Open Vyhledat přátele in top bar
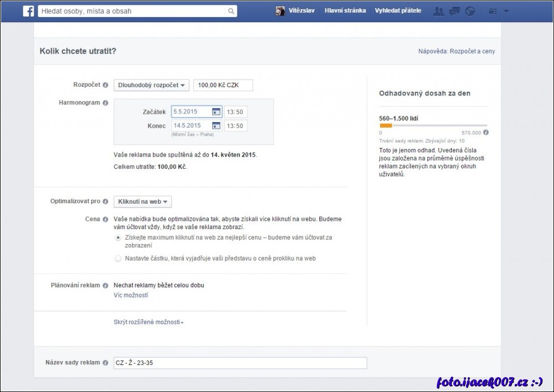 tap(398, 11)
